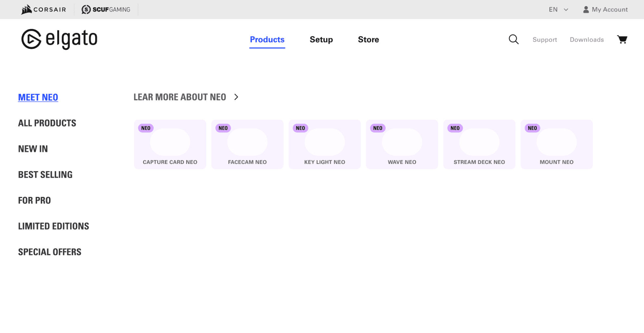Open the Store menu
644x333 pixels.
click(x=368, y=39)
